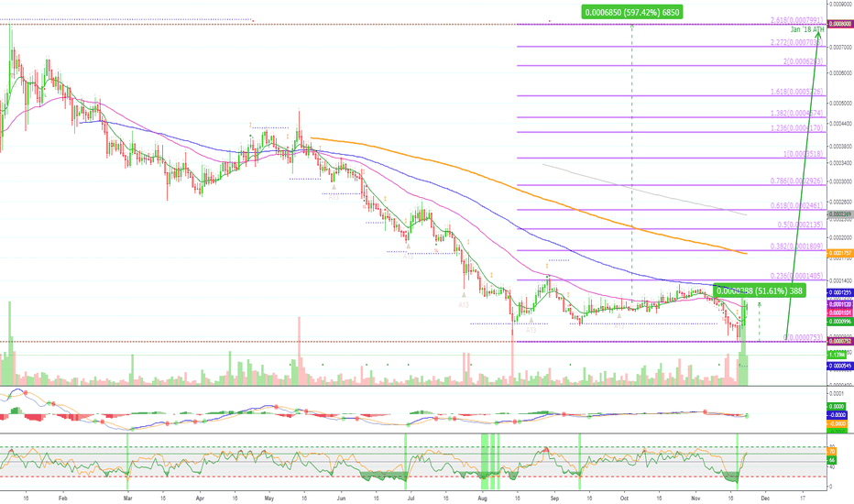Select the 51.61% price range measurement label
Viewport: 854px width, 504px height.
(x=760, y=291)
